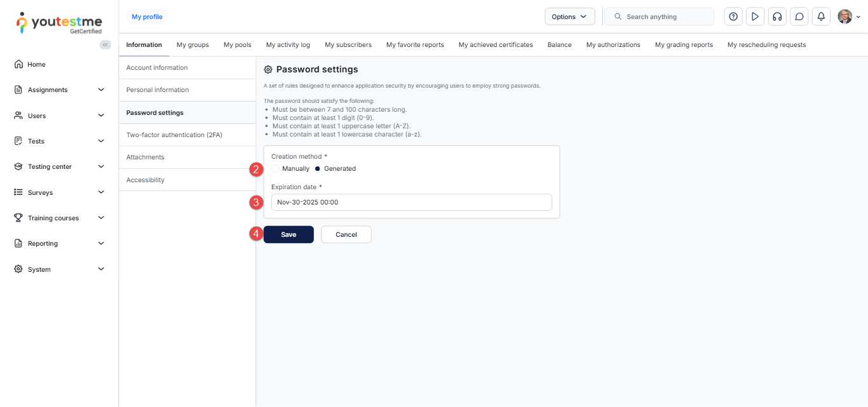Save the password settings

point(288,234)
